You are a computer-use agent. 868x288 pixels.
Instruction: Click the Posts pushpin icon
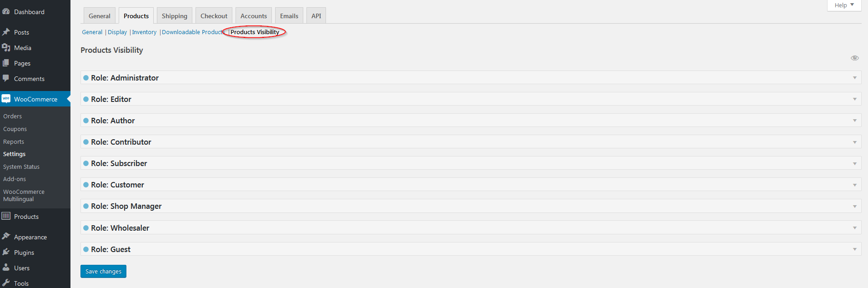(6, 32)
